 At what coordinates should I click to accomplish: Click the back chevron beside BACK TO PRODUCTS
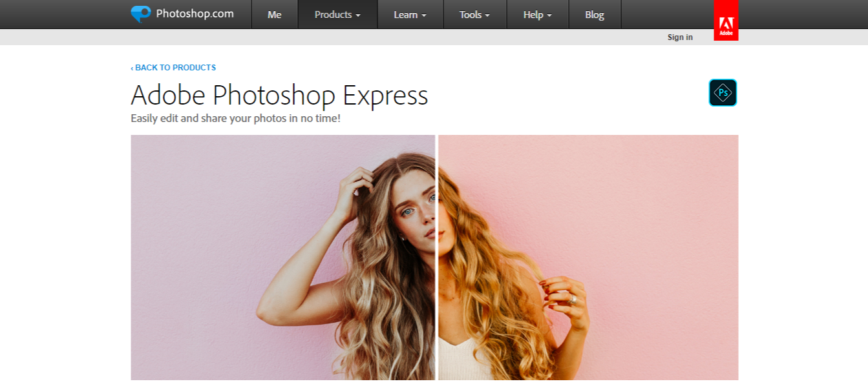pos(132,67)
